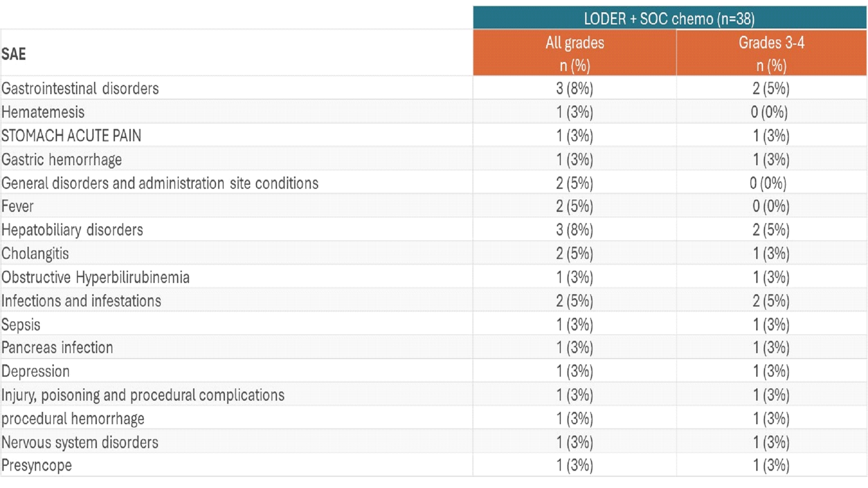This screenshot has height=488, width=868.
Task: Click Injury, poisoning and procedural complications
Action: click(143, 395)
